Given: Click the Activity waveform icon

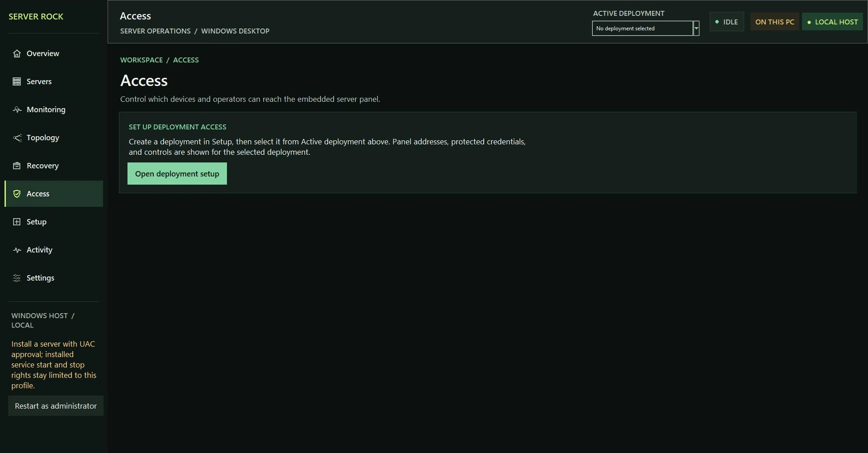Looking at the screenshot, I should pos(17,250).
